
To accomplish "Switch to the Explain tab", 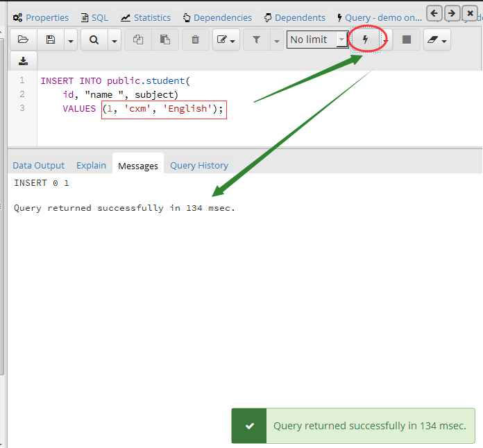I will [91, 165].
